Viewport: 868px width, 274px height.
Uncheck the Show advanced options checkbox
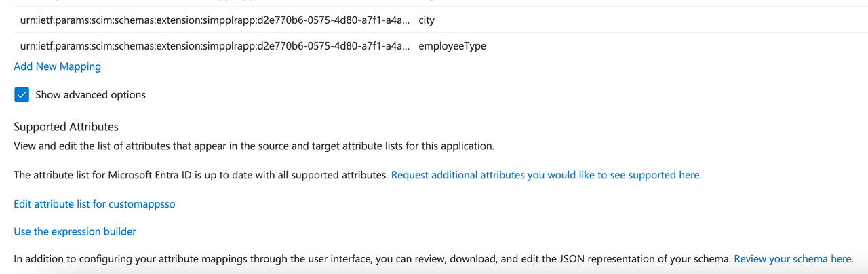pyautogui.click(x=22, y=95)
